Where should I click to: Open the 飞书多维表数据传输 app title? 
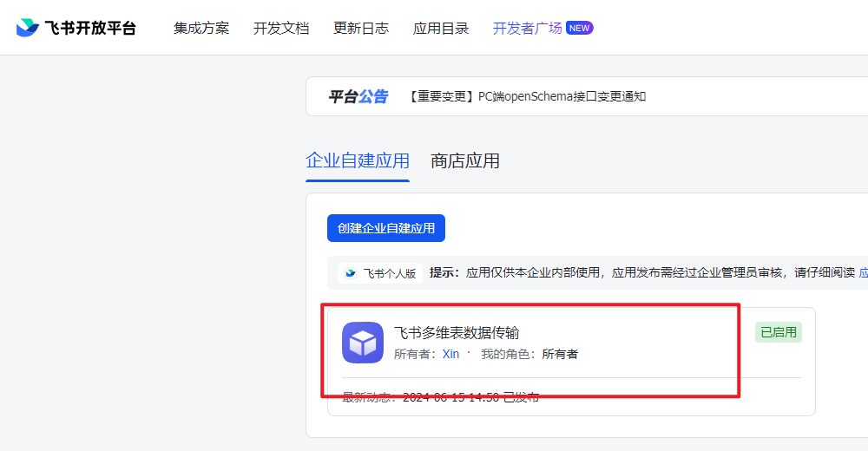pyautogui.click(x=457, y=332)
